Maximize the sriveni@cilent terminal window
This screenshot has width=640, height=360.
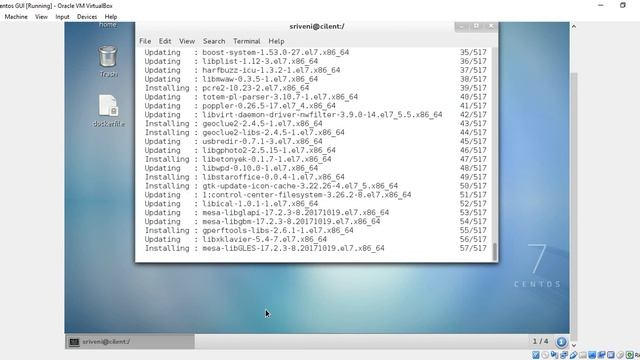476,27
